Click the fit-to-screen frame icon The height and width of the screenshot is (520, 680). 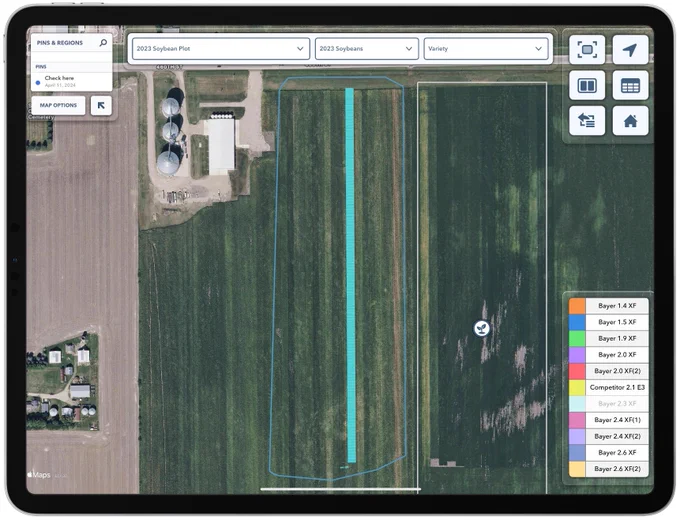pyautogui.click(x=587, y=49)
